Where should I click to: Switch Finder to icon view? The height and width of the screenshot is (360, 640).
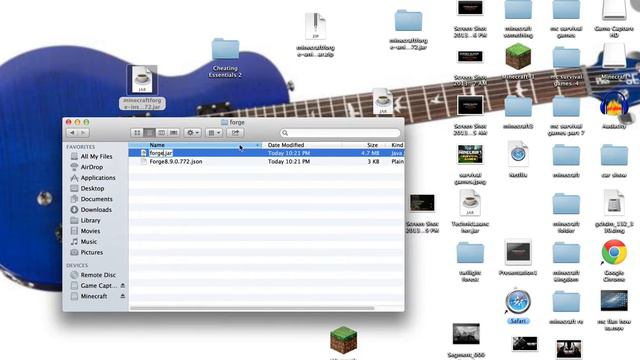(x=137, y=133)
